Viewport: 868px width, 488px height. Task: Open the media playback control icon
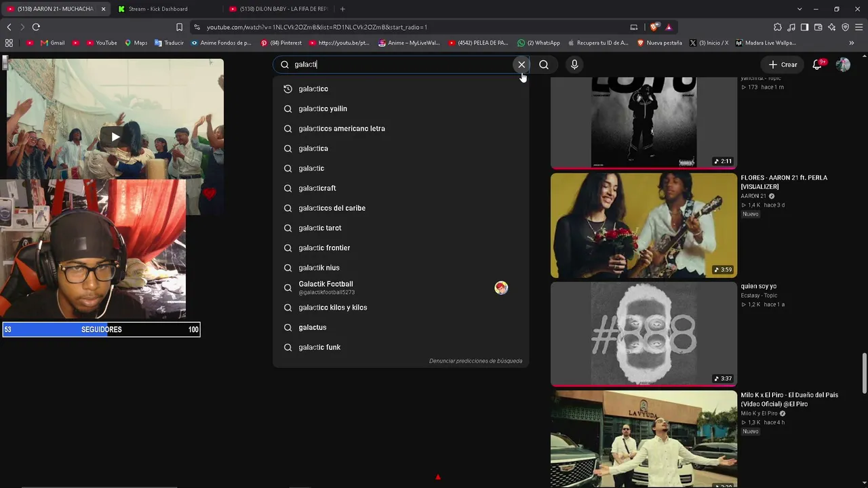(x=791, y=27)
